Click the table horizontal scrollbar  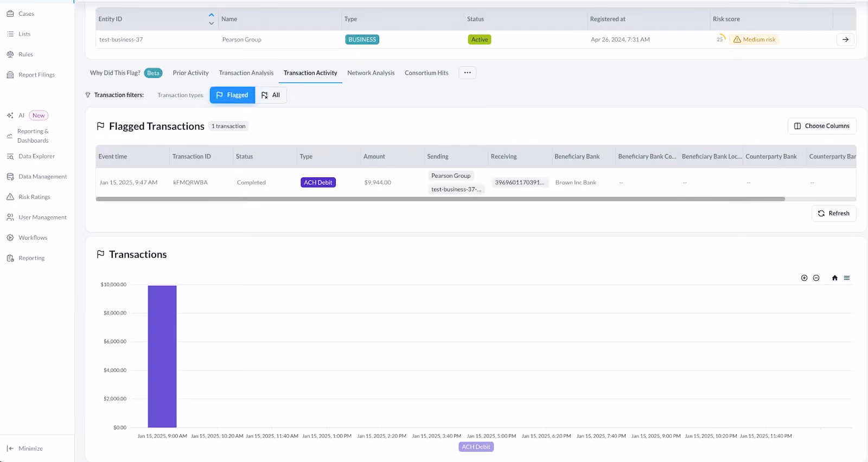[441, 199]
